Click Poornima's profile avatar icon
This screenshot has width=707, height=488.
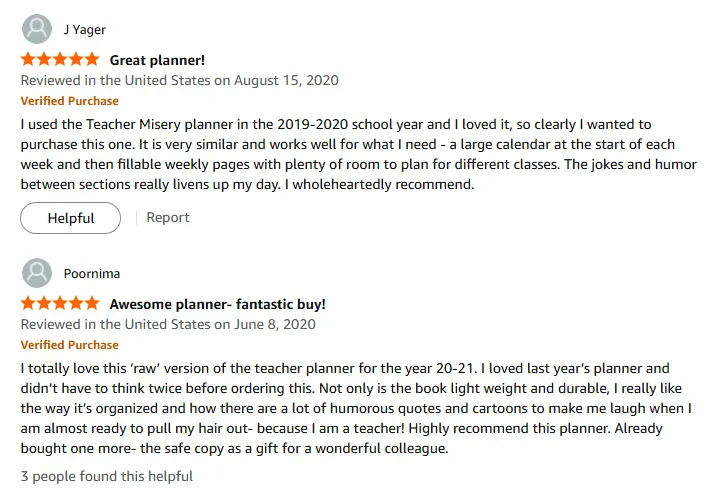(37, 273)
